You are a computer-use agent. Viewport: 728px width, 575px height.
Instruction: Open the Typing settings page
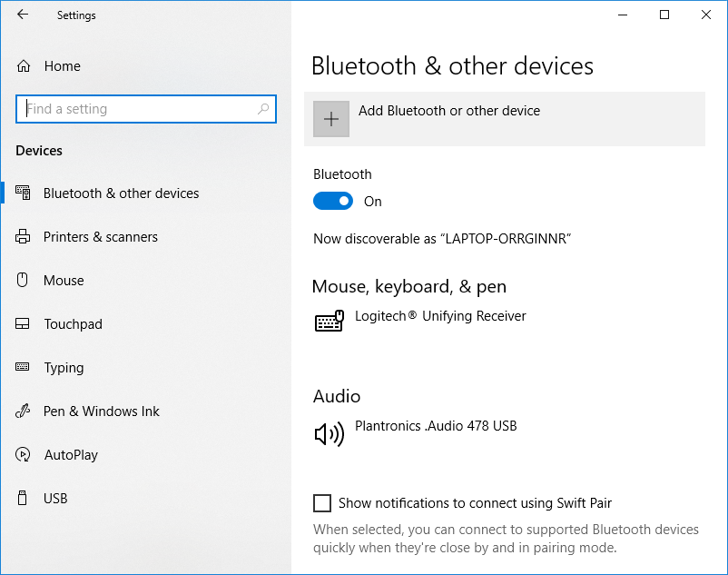point(64,368)
